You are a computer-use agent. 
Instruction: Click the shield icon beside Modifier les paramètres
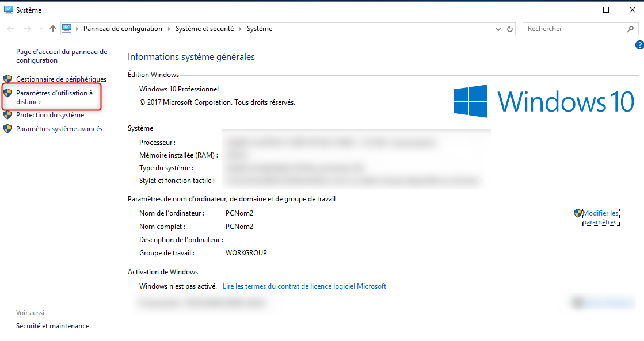tap(578, 213)
